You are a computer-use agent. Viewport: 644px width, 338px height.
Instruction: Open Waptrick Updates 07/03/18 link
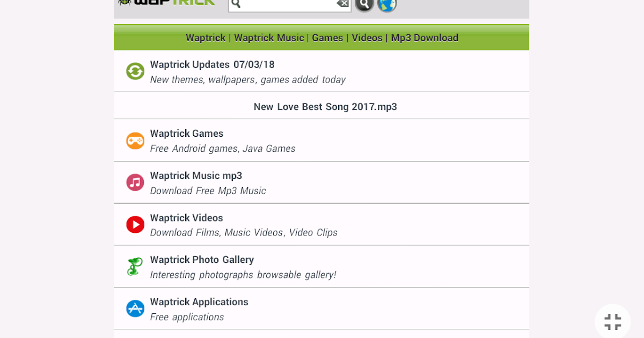click(x=212, y=65)
